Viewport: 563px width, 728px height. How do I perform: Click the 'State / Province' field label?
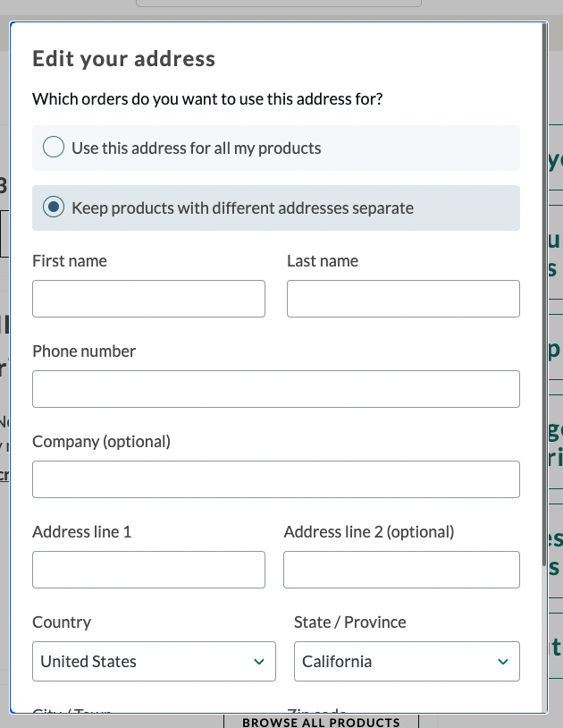[349, 622]
